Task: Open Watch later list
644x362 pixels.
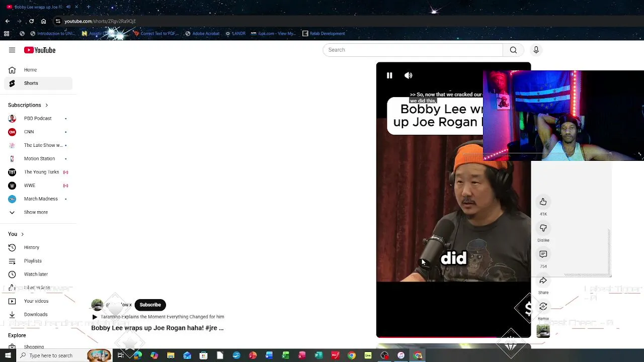Action: tap(38, 274)
